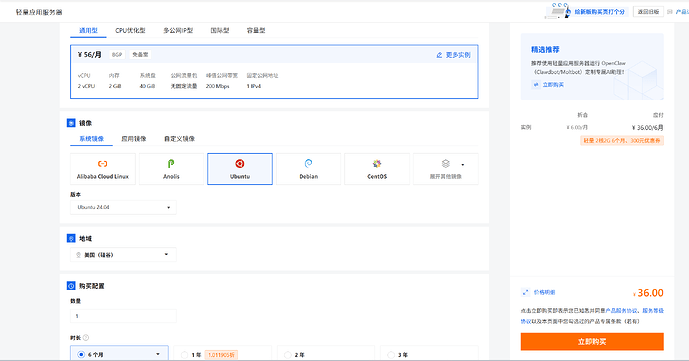Viewport: 689px width, 361px height.
Task: Click the 免备案 tag on plan card
Action: click(x=140, y=54)
